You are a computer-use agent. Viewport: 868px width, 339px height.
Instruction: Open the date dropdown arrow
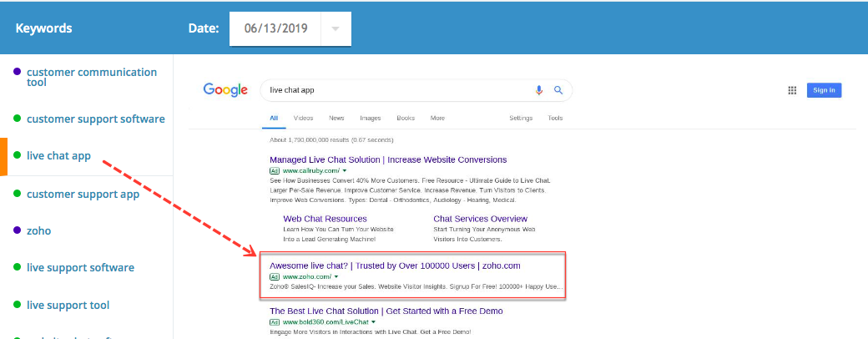click(336, 28)
